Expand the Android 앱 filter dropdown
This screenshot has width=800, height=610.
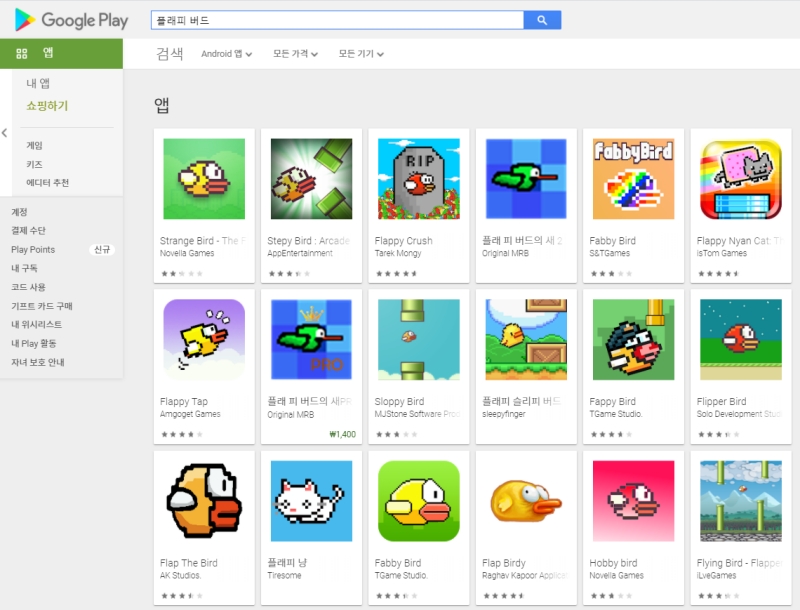coord(226,54)
